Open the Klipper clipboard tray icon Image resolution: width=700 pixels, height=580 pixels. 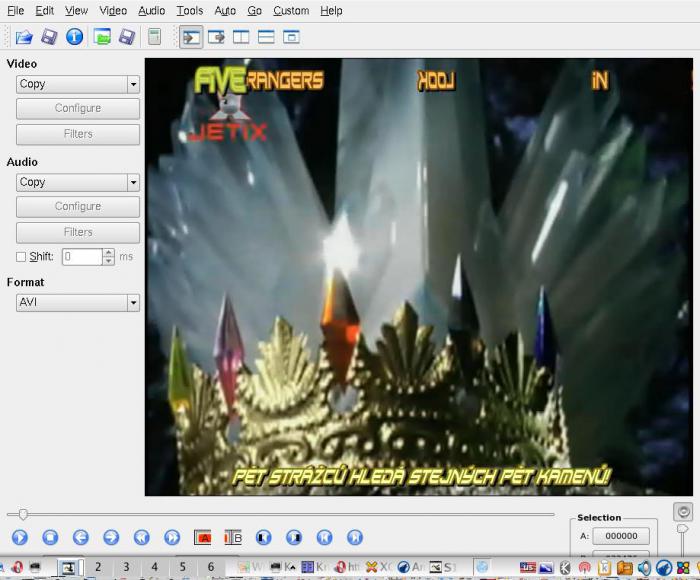604,567
